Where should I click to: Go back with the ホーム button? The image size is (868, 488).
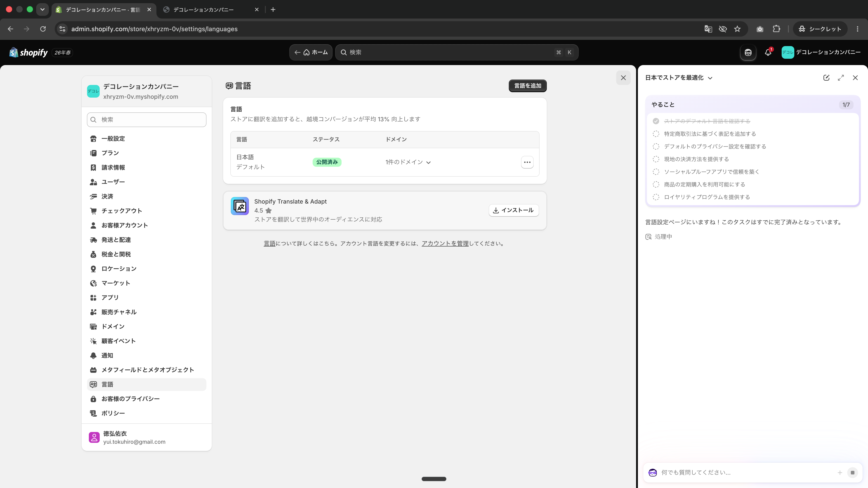[x=311, y=53]
